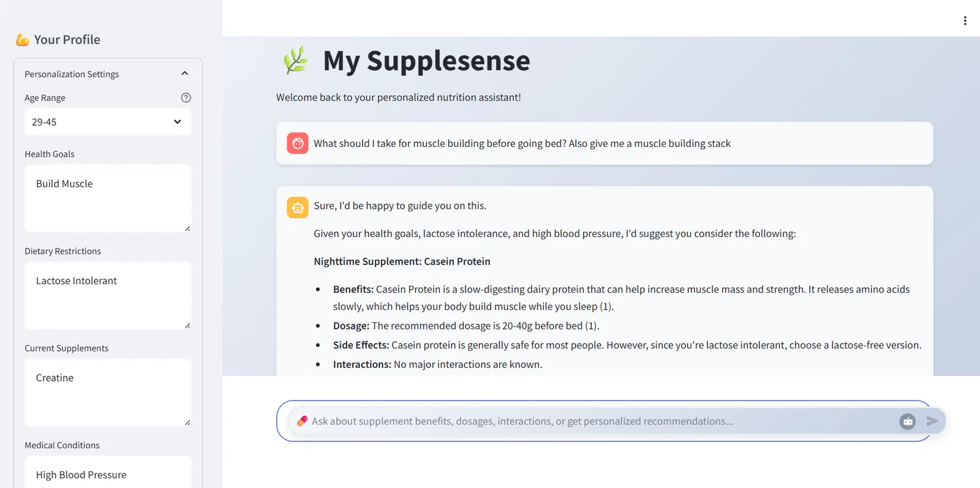The image size is (980, 488).
Task: Focus the supplement question chat input
Action: pyautogui.click(x=588, y=421)
